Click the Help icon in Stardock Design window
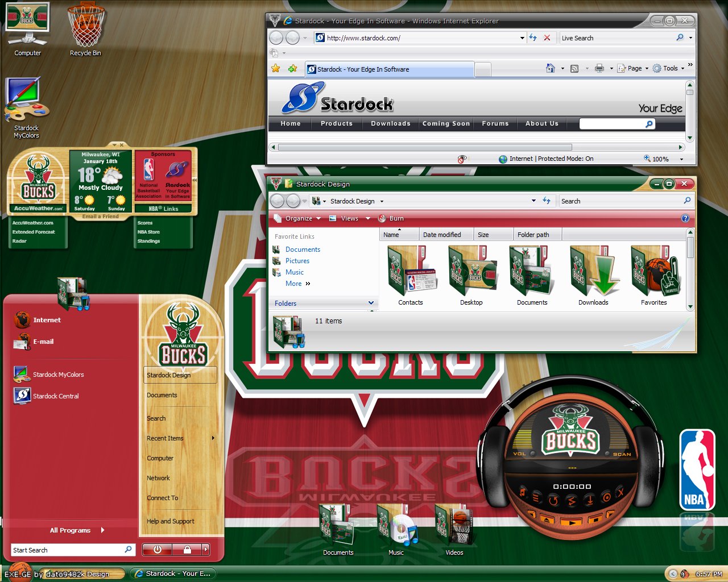 pyautogui.click(x=685, y=218)
